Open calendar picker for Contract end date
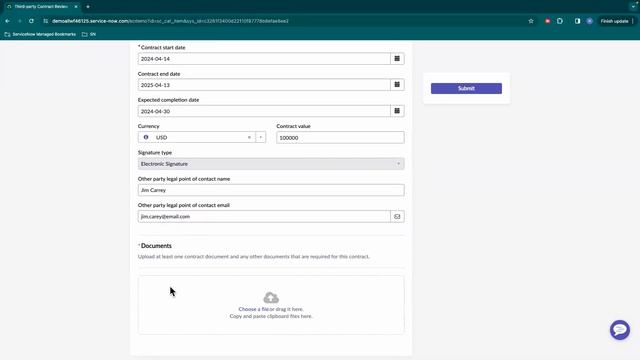This screenshot has height=360, width=640. pos(397,85)
